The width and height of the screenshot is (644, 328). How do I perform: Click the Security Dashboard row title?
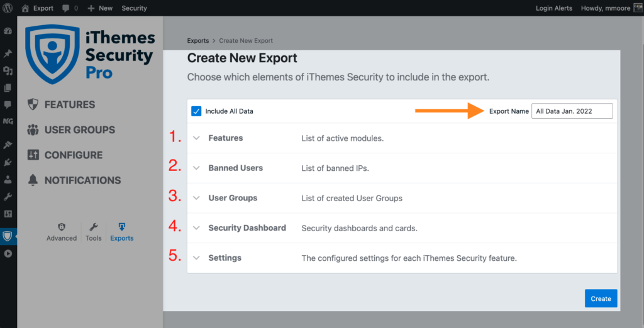click(x=247, y=228)
